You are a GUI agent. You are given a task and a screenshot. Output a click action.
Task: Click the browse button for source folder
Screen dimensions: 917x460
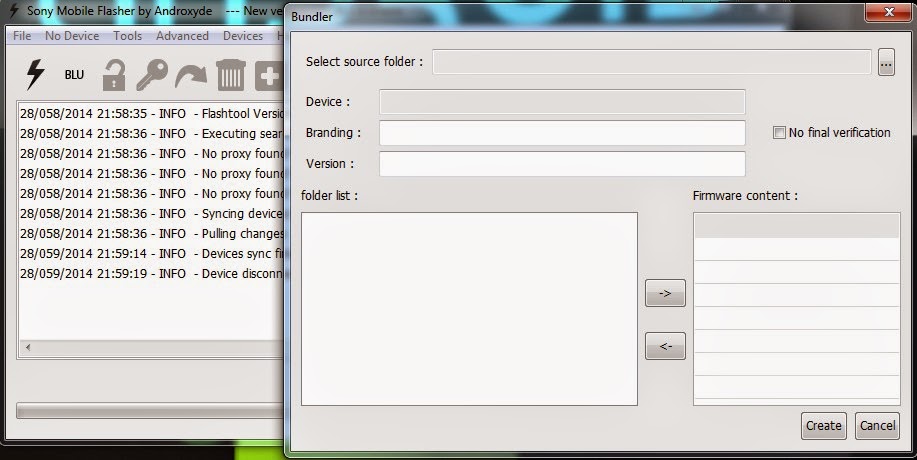coord(886,62)
